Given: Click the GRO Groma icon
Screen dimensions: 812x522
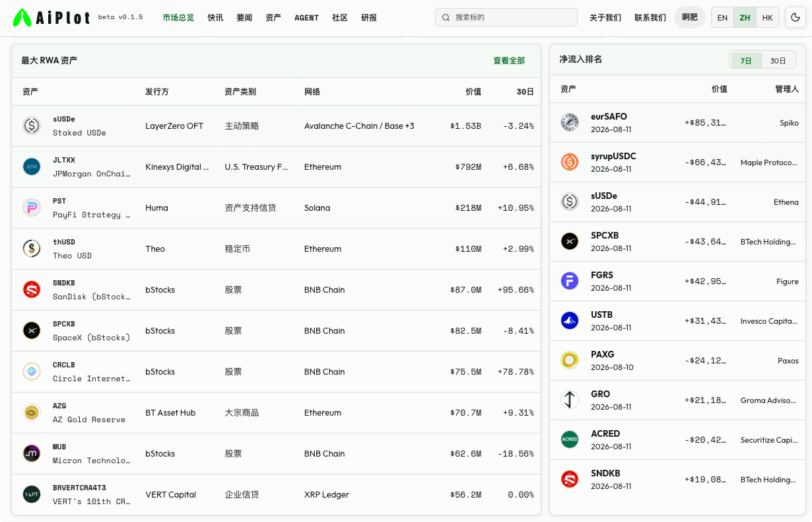Looking at the screenshot, I should pos(570,400).
